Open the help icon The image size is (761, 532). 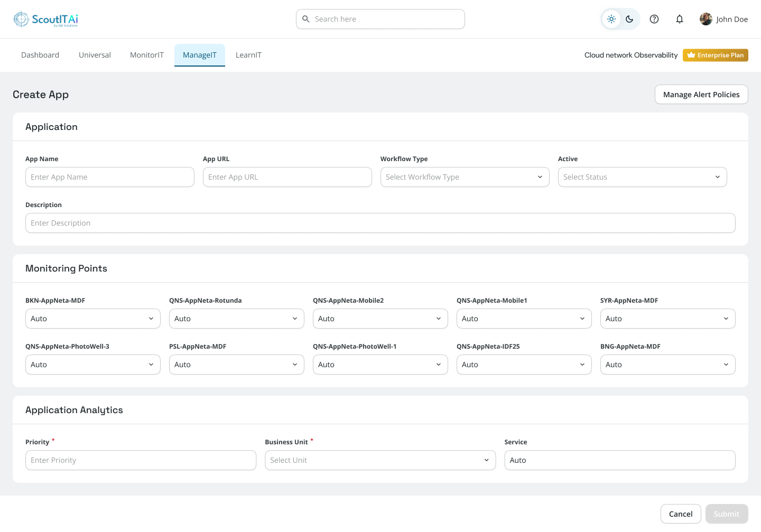tap(654, 19)
